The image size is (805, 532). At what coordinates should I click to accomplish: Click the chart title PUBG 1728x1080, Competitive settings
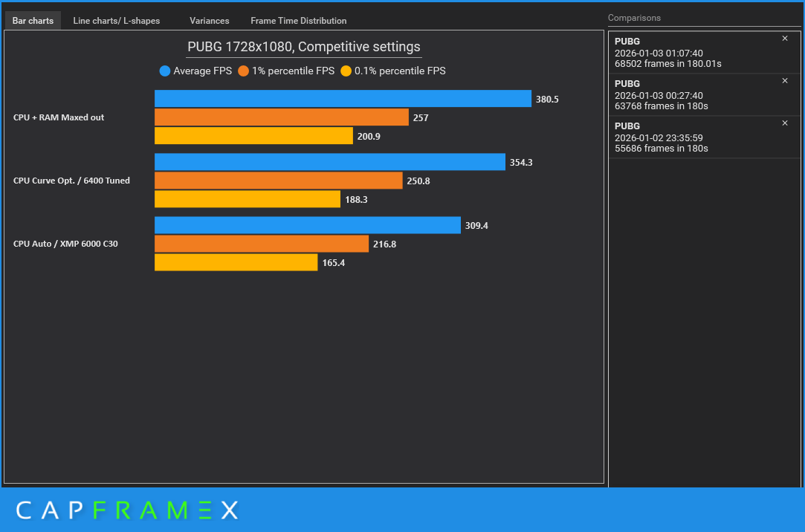coord(304,47)
